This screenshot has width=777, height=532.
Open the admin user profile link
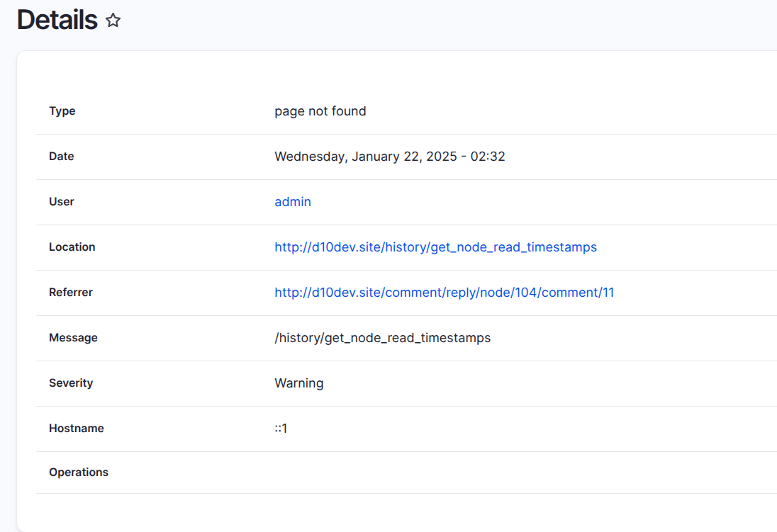click(x=292, y=202)
